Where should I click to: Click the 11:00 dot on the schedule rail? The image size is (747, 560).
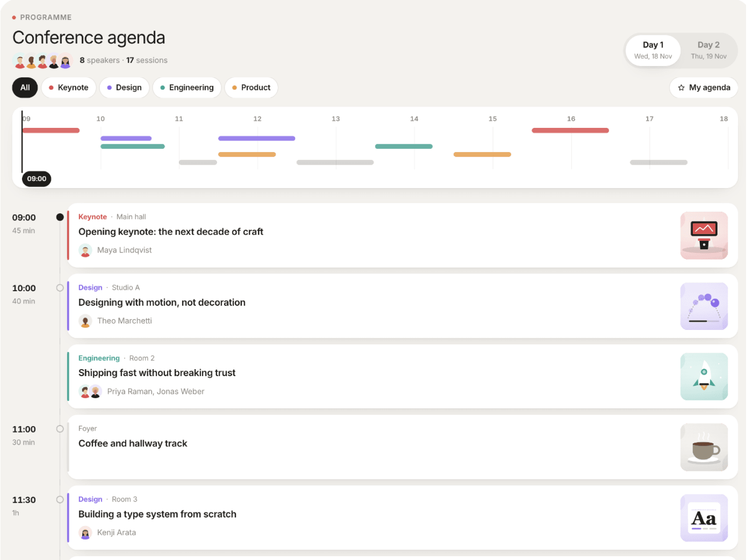click(60, 429)
